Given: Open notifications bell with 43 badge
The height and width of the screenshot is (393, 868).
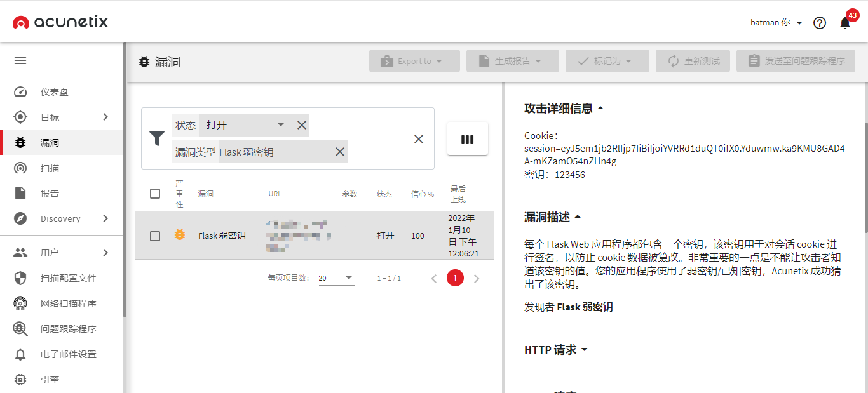Looking at the screenshot, I should click(x=845, y=23).
